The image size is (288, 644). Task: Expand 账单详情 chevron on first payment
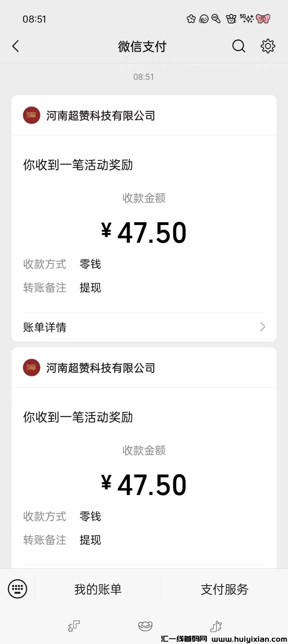[x=263, y=327]
